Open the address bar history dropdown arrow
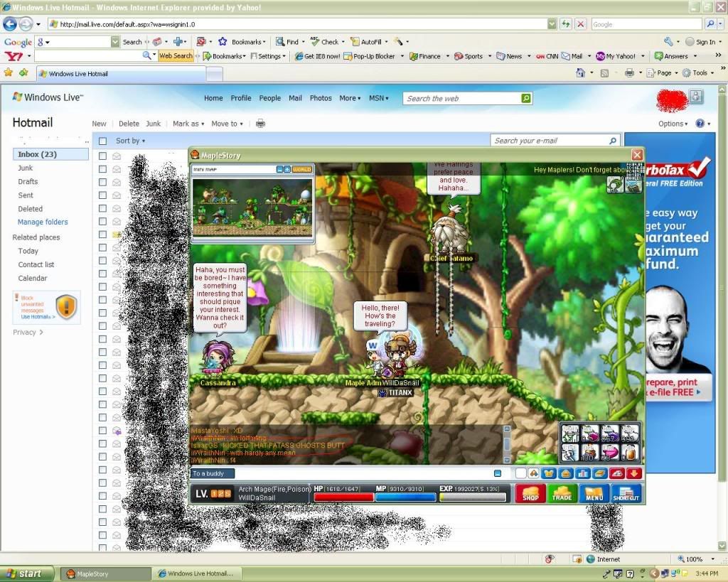The height and width of the screenshot is (582, 728). tap(552, 24)
